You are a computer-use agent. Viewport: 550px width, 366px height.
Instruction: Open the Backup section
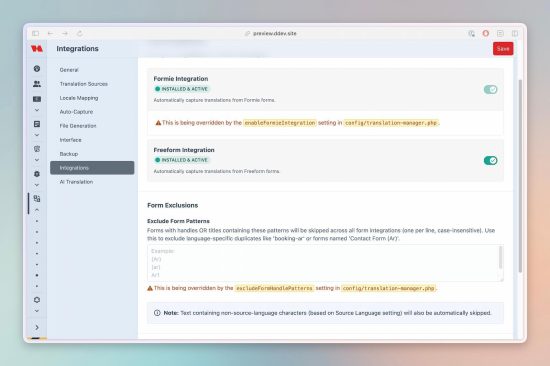point(92,154)
